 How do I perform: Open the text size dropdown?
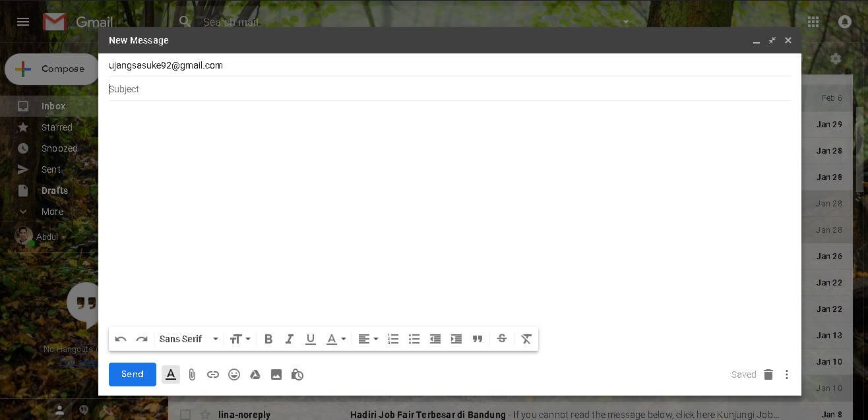[x=240, y=339]
